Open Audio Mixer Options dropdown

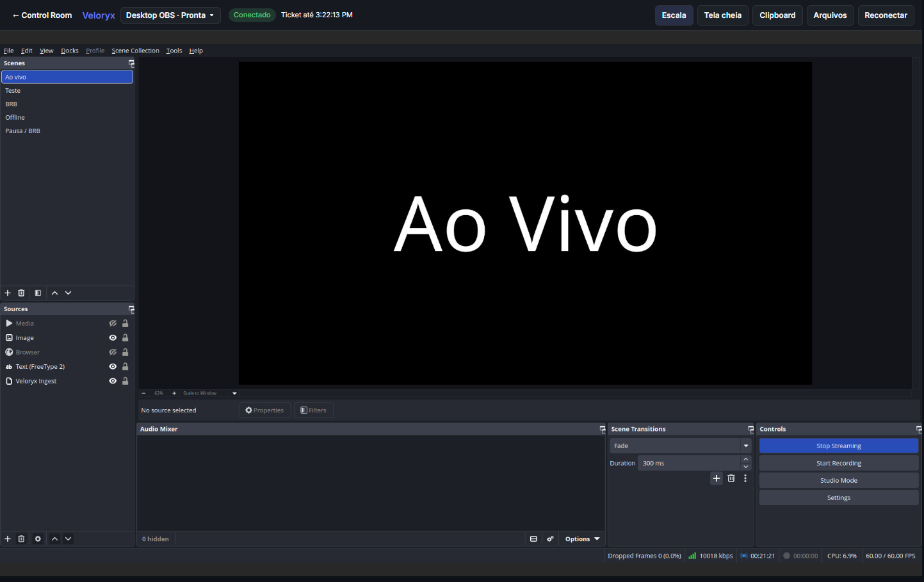point(582,539)
